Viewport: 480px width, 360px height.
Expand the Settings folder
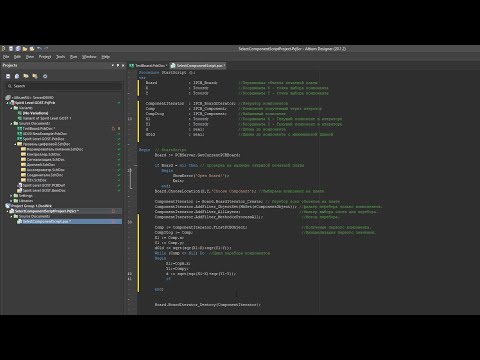[x=11, y=196]
